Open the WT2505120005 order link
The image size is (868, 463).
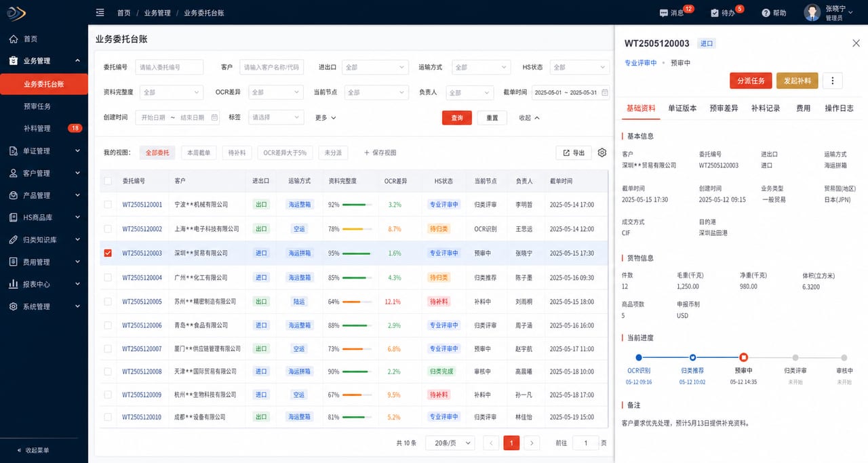[142, 302]
